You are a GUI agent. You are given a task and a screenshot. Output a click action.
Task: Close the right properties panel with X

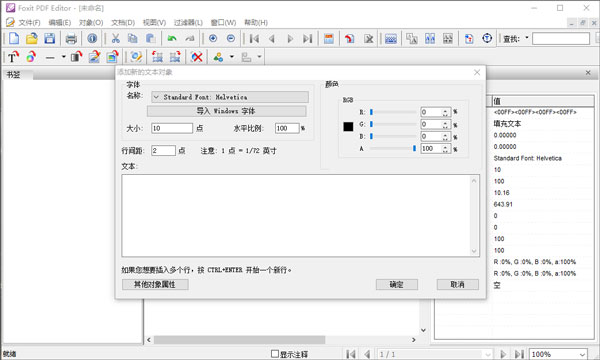(588, 73)
